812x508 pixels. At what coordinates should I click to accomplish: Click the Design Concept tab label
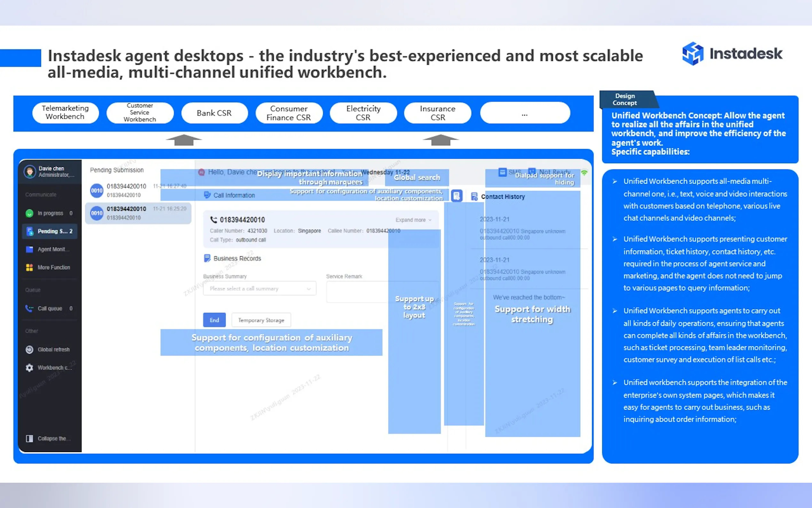coord(625,99)
